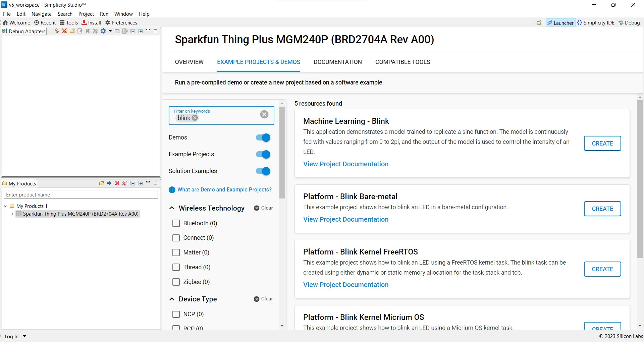Click the blue plus add product icon
Screen dimensions: 644x342
pyautogui.click(x=109, y=183)
